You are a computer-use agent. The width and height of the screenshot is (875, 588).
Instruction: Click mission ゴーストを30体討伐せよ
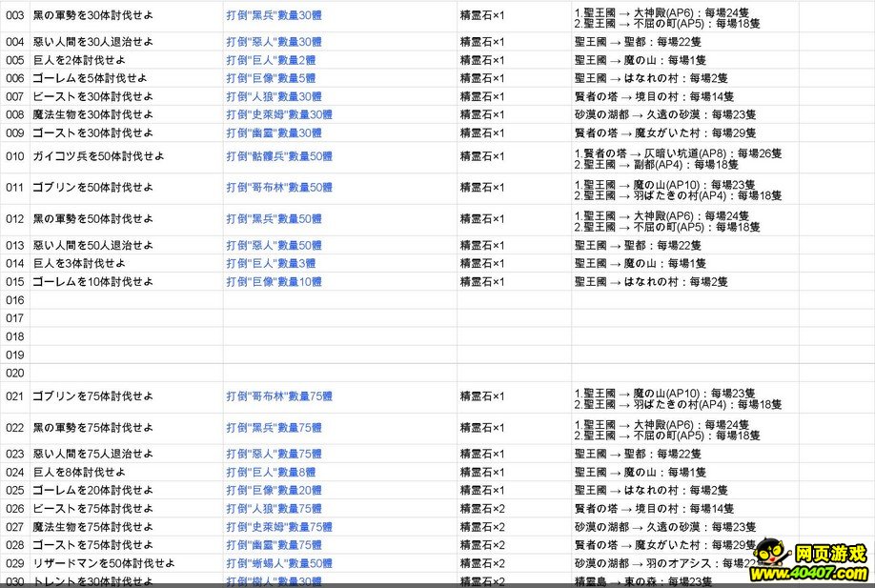click(x=92, y=132)
